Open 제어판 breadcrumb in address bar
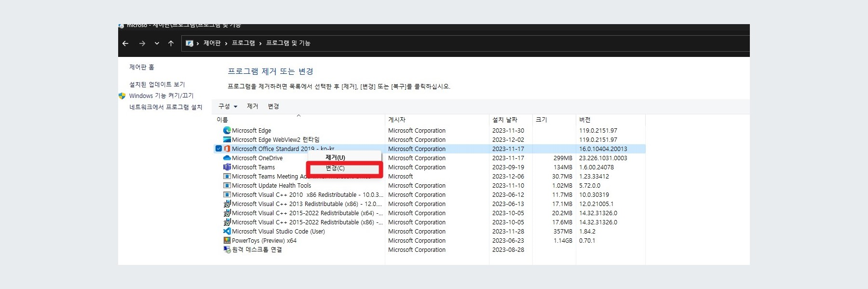Image resolution: width=868 pixels, height=289 pixels. coord(212,43)
